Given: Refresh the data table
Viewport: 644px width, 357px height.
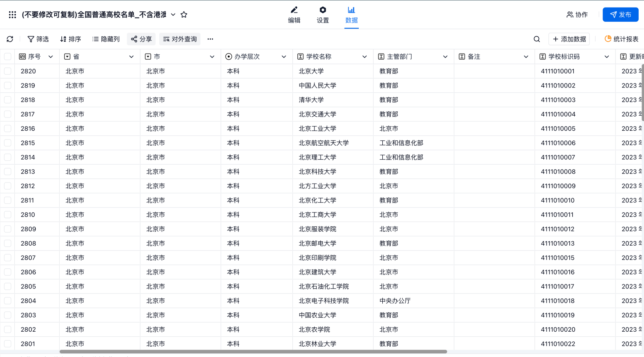Looking at the screenshot, I should (x=10, y=39).
